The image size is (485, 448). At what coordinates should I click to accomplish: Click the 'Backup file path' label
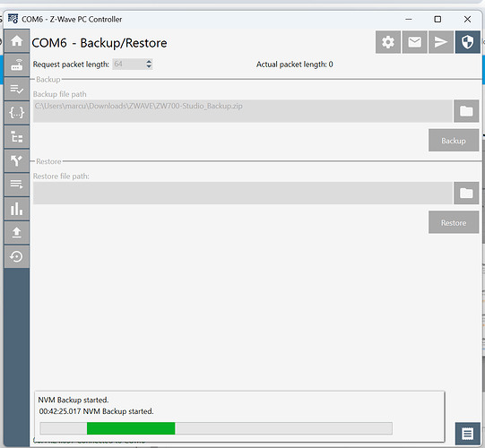60,94
